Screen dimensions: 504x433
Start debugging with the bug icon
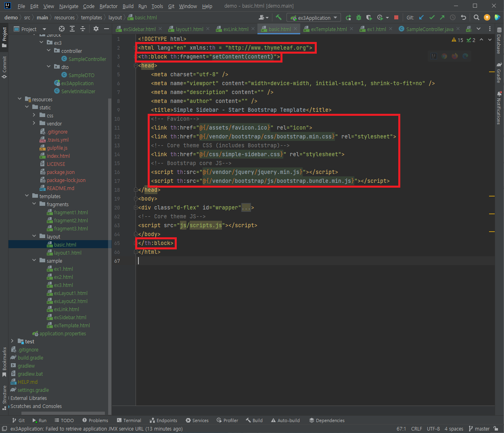[359, 17]
